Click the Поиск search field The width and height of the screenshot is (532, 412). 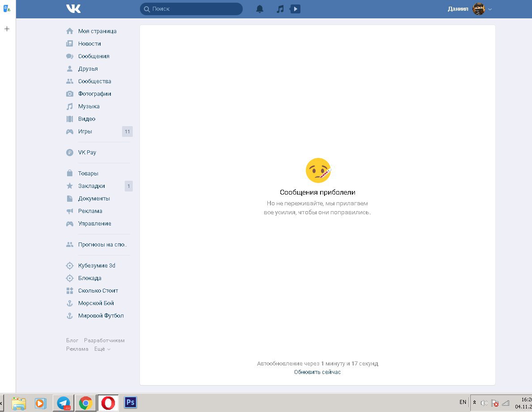[191, 9]
